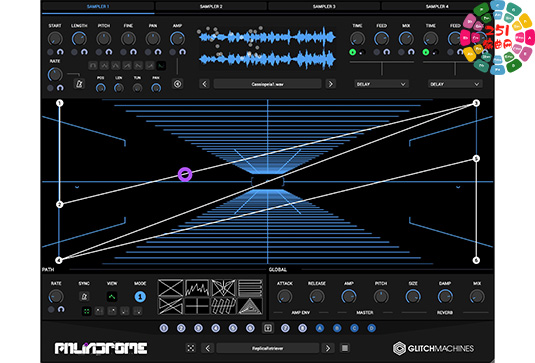Toggle the modulation dot under the Path Rate knob
Image resolution: width=535 pixels, height=363 pixels.
tap(51, 309)
